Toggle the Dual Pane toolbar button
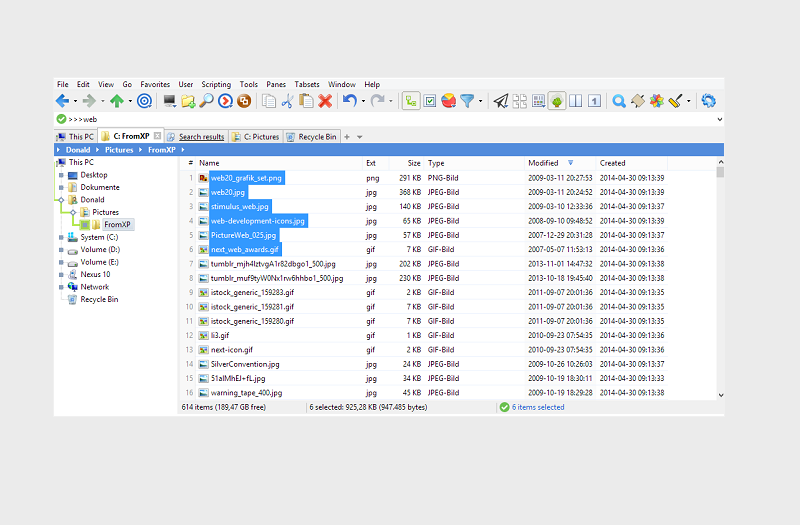Screen dimensions: 800x525 575,101
